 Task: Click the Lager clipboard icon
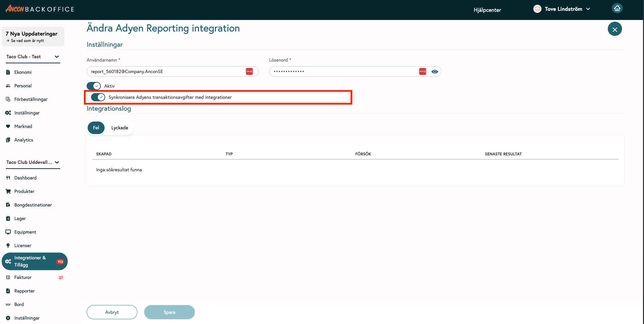(x=8, y=218)
